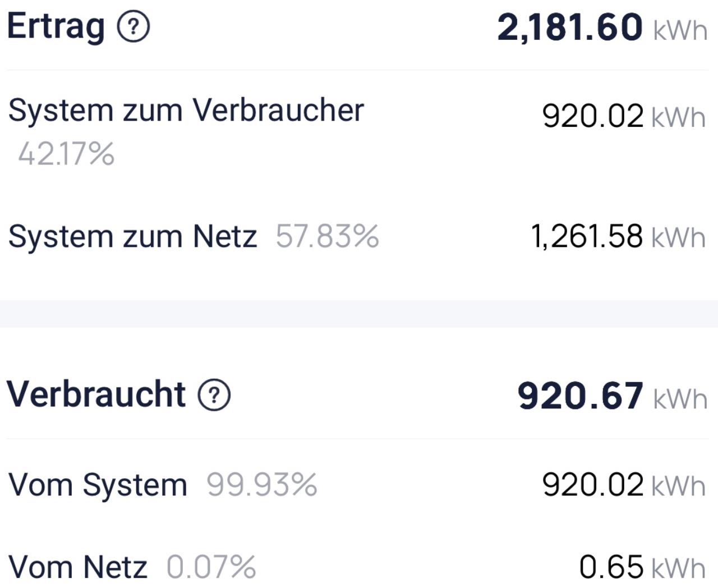Select the Verbraucht section heading
Screen dimensions: 718x588
coord(96,394)
